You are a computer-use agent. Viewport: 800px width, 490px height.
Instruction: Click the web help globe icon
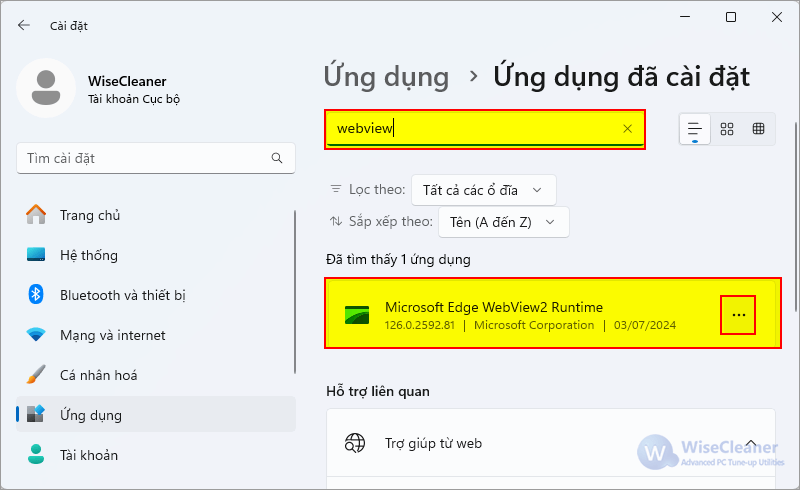click(x=355, y=443)
